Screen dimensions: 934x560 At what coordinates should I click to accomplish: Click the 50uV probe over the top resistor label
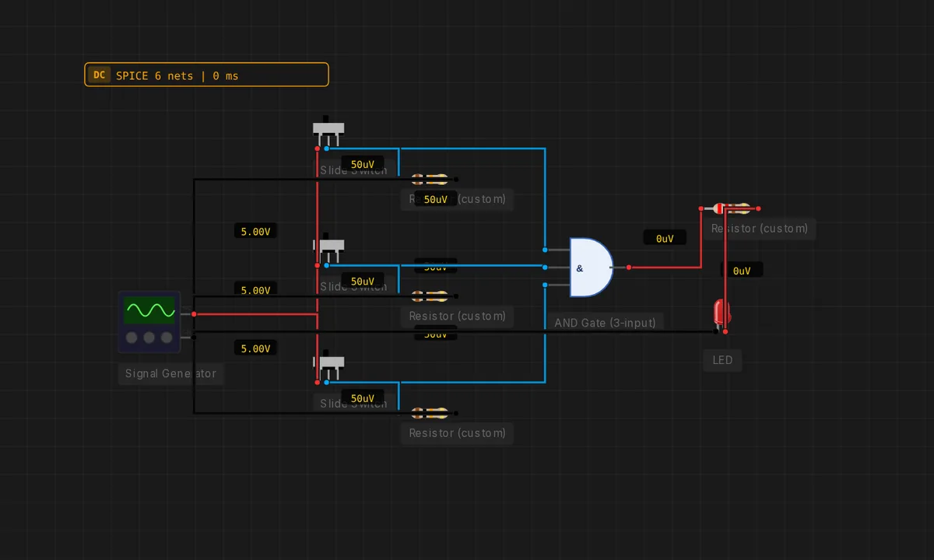(436, 199)
